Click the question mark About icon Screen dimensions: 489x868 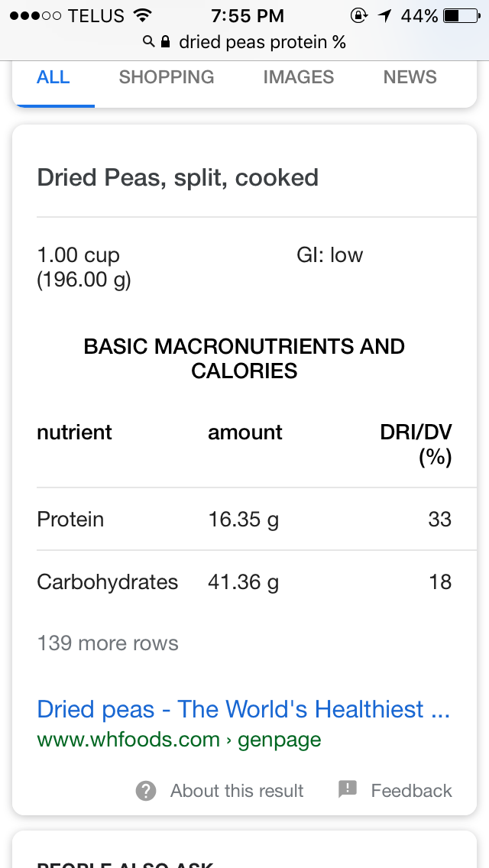pos(146,790)
